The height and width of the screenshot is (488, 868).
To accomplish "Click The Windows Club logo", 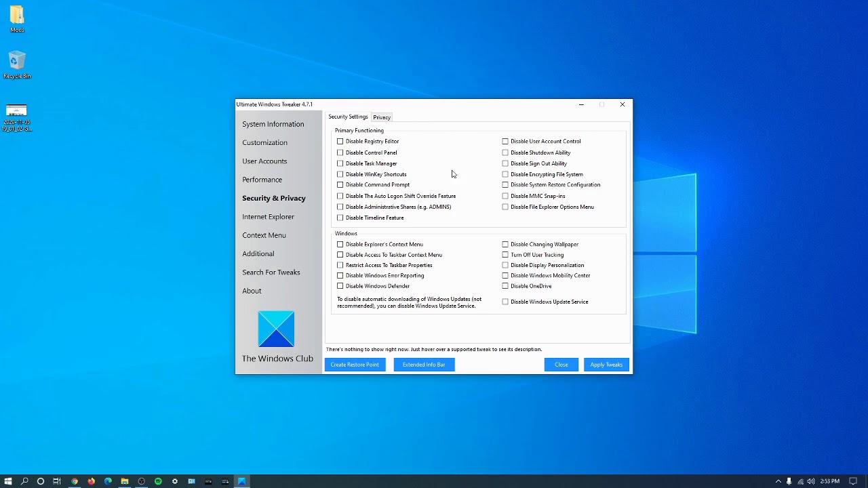I will pos(276,329).
